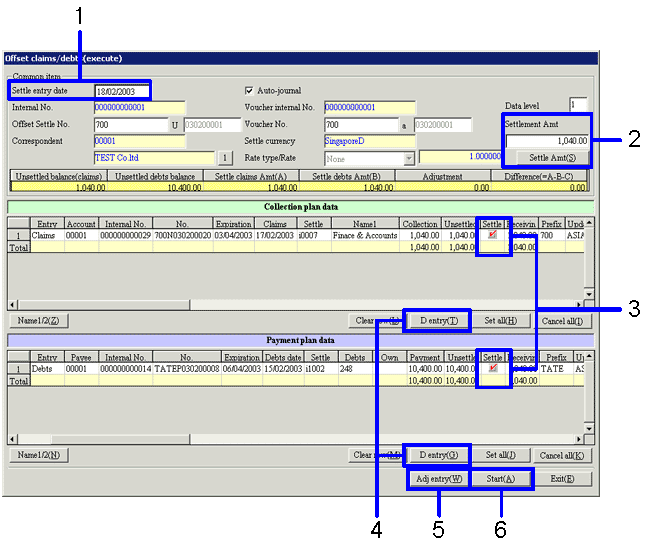The height and width of the screenshot is (547, 652).
Task: Click scroll right arrow in Payment plan grid
Action: pos(579,439)
